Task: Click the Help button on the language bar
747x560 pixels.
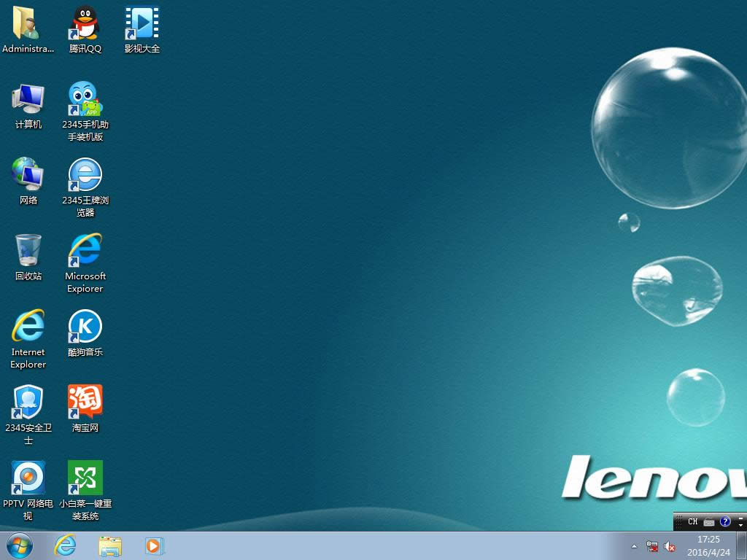Action: (724, 521)
